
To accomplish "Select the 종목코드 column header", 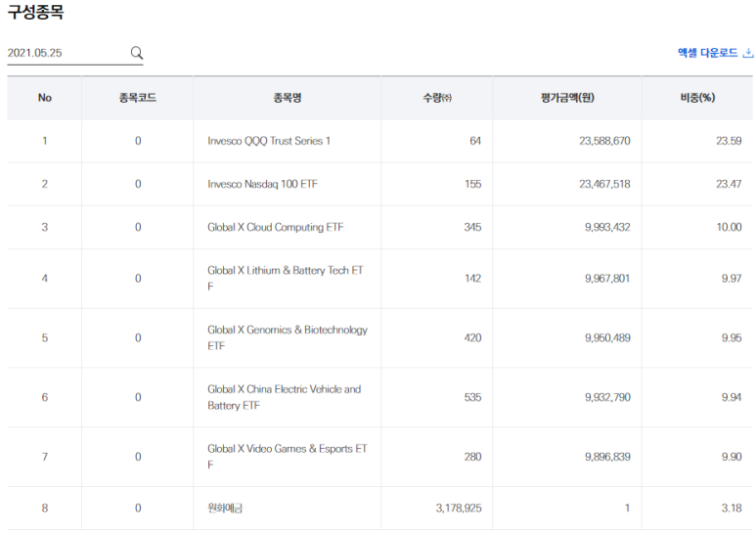I will [x=138, y=98].
